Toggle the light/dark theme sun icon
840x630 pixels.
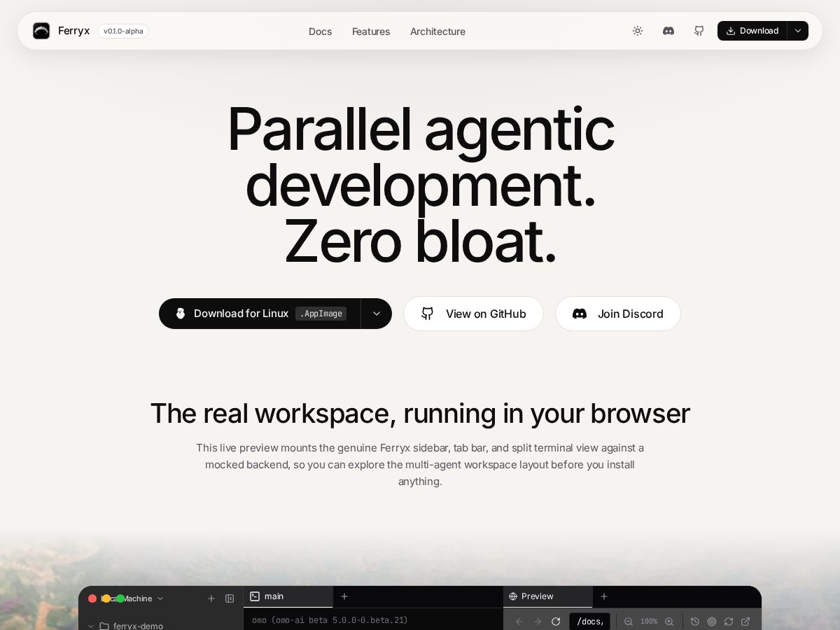point(637,31)
